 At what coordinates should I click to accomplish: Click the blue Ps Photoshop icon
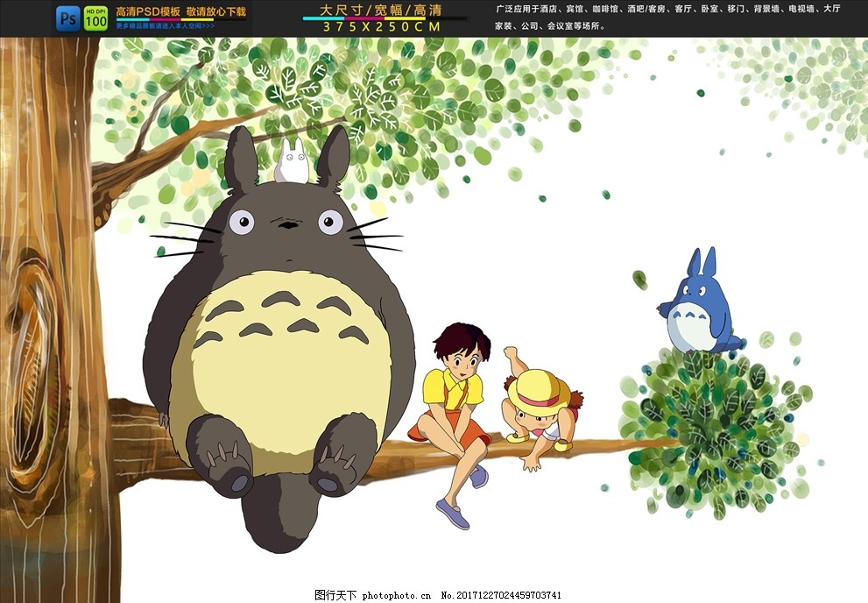[68, 18]
